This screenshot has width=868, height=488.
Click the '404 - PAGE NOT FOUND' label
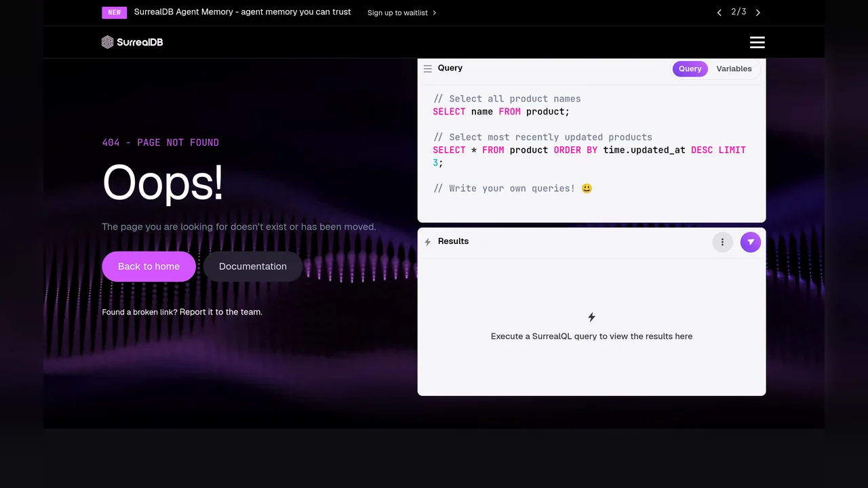coord(161,142)
